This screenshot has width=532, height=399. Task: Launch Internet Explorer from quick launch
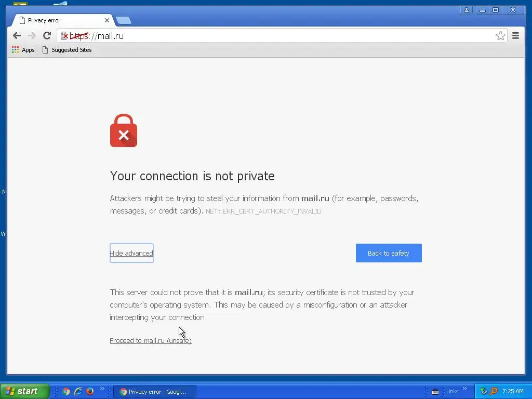pyautogui.click(x=78, y=391)
